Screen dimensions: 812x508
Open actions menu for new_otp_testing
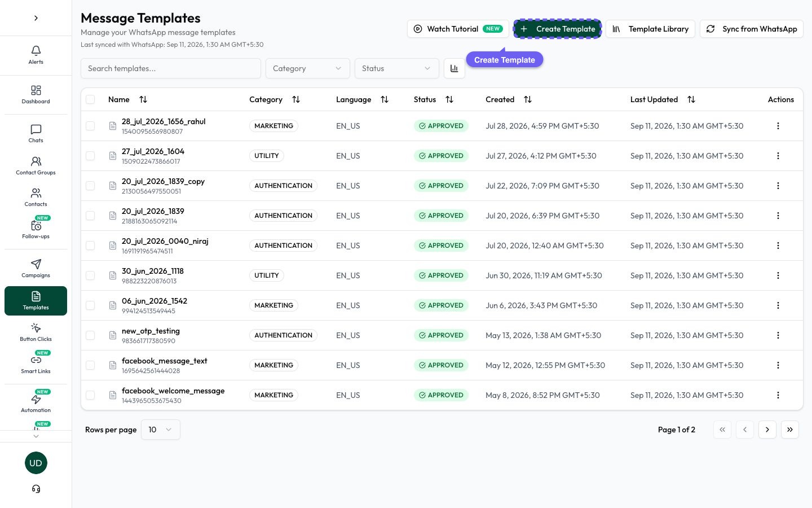pos(778,335)
